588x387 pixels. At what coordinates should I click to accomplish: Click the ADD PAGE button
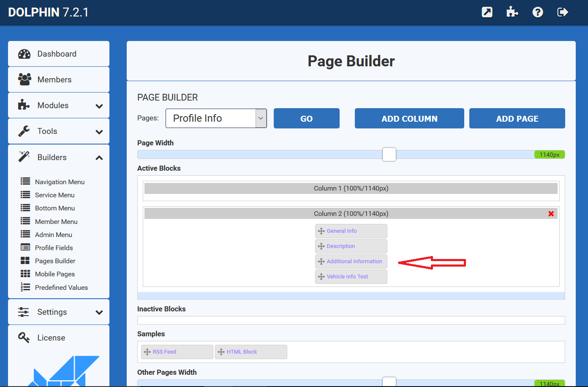click(x=517, y=119)
